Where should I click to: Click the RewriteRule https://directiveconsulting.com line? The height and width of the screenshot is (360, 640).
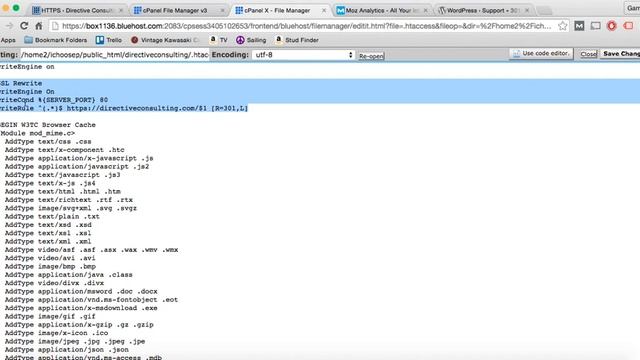click(x=124, y=108)
